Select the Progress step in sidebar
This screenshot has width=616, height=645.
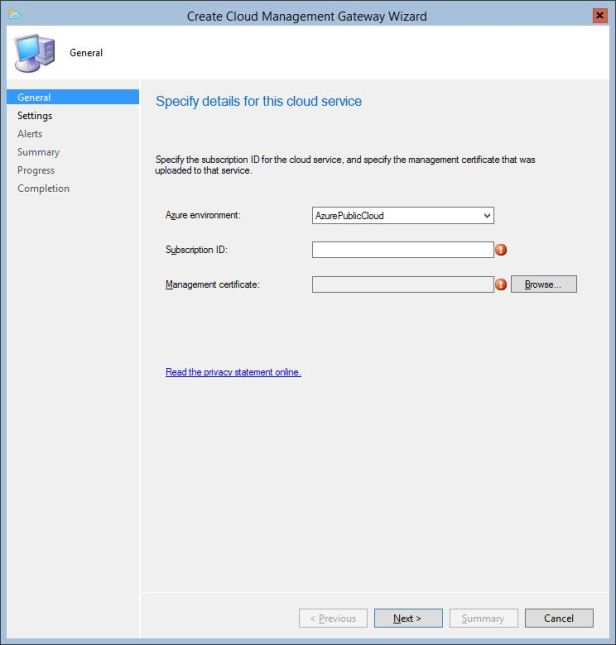coord(36,170)
